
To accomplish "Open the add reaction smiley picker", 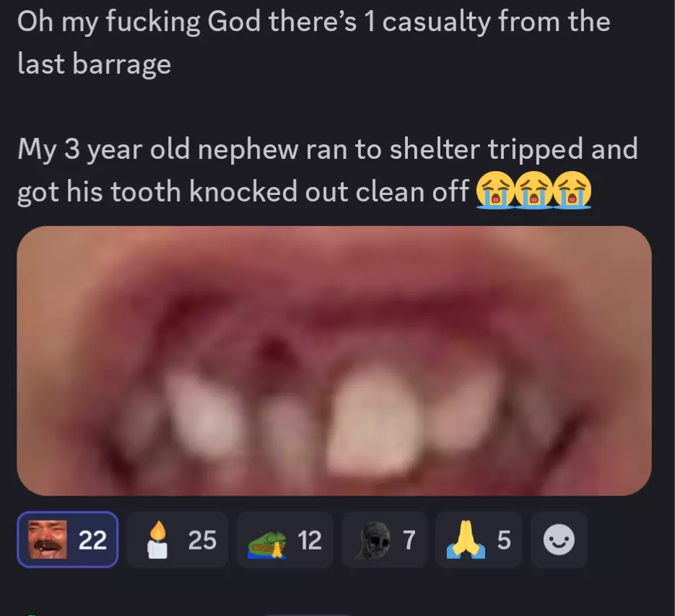I will [559, 539].
